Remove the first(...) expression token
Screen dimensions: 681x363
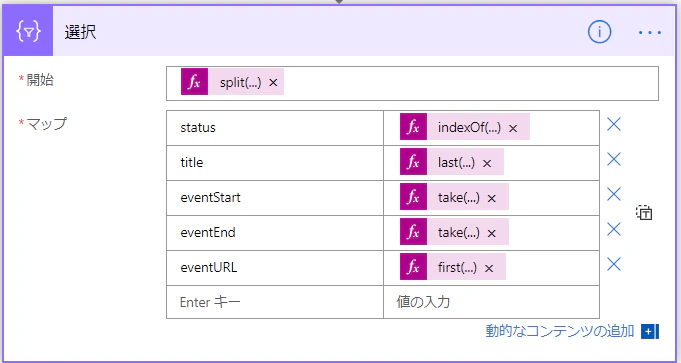coord(489,268)
